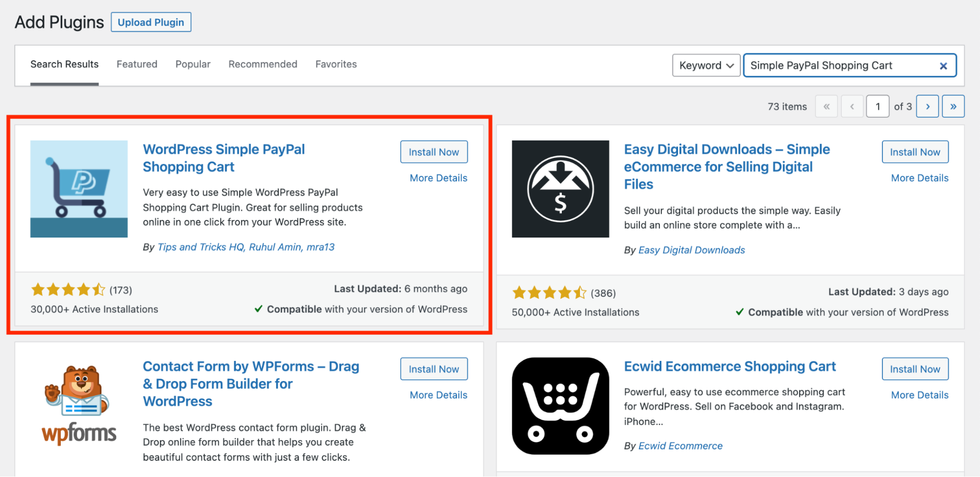Open the Keyword search type dropdown
Screen dimensions: 980x477
[706, 66]
